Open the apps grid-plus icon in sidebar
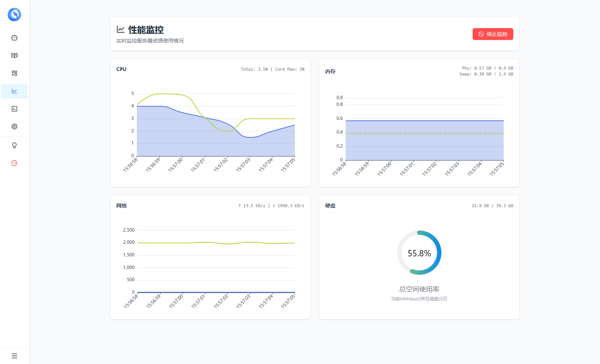600x364 pixels. point(14,73)
